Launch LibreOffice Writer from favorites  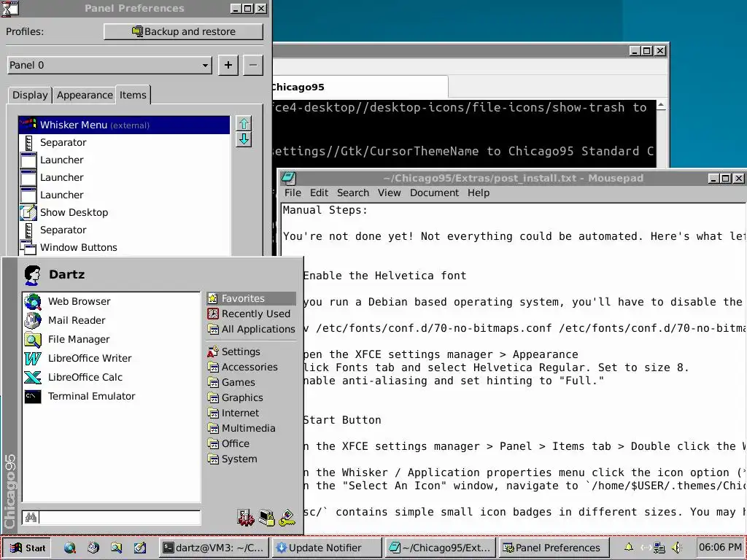(x=111, y=358)
